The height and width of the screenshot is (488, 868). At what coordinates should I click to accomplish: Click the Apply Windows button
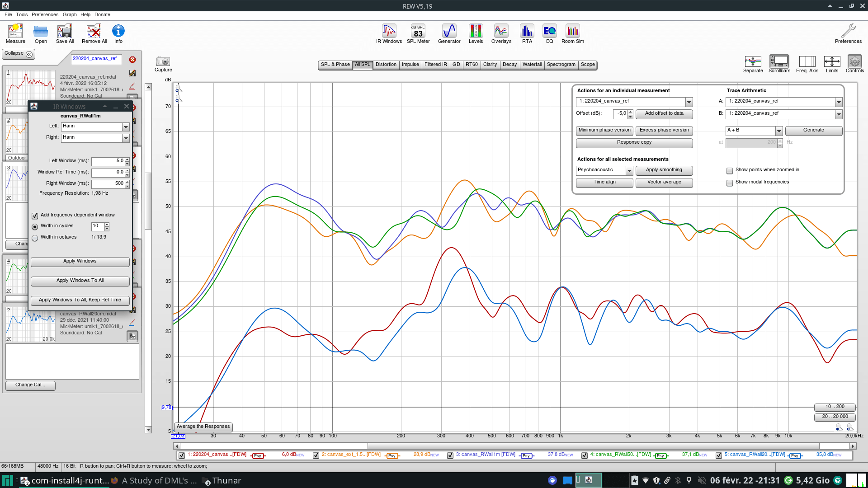pyautogui.click(x=80, y=261)
